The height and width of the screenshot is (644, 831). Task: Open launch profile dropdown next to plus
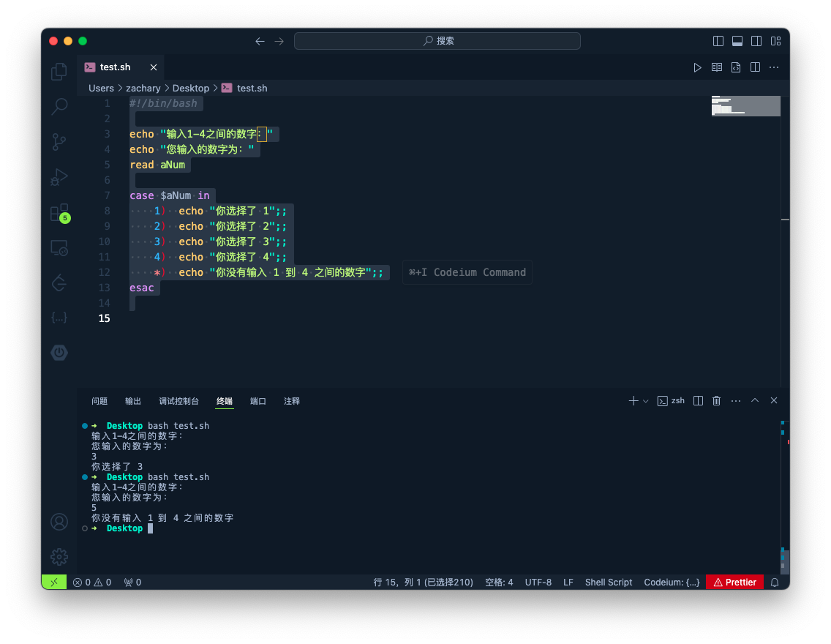(645, 401)
